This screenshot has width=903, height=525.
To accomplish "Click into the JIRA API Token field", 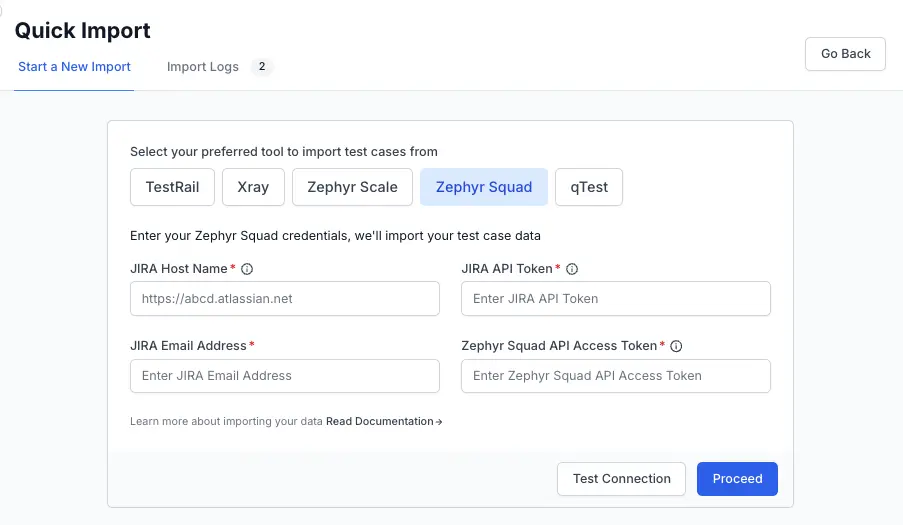I will coord(616,299).
